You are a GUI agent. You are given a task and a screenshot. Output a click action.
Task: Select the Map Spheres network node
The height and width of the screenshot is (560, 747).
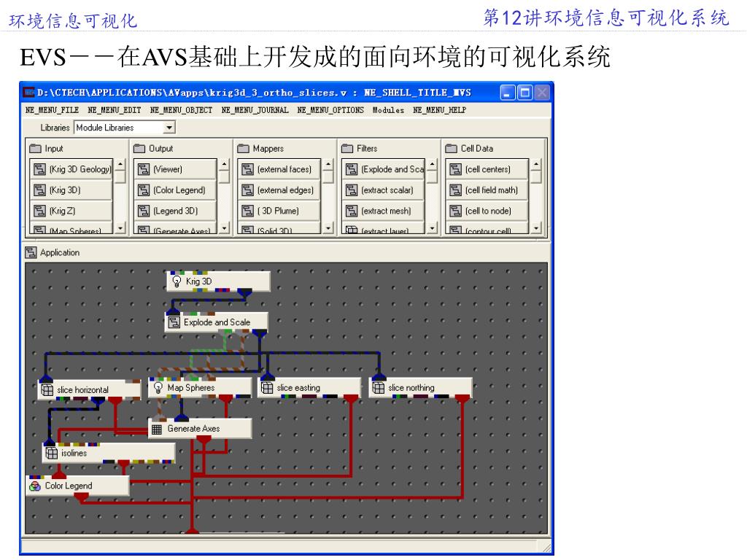tap(200, 388)
